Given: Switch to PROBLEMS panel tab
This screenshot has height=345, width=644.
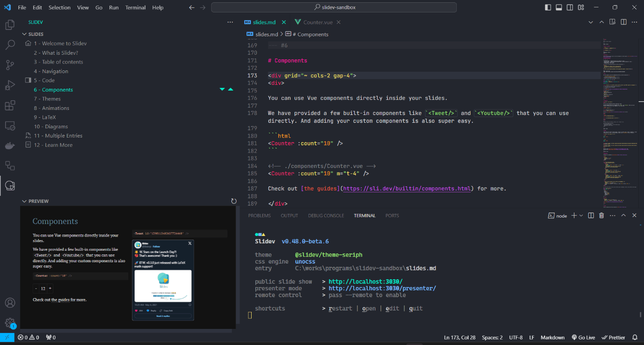Looking at the screenshot, I should (259, 215).
